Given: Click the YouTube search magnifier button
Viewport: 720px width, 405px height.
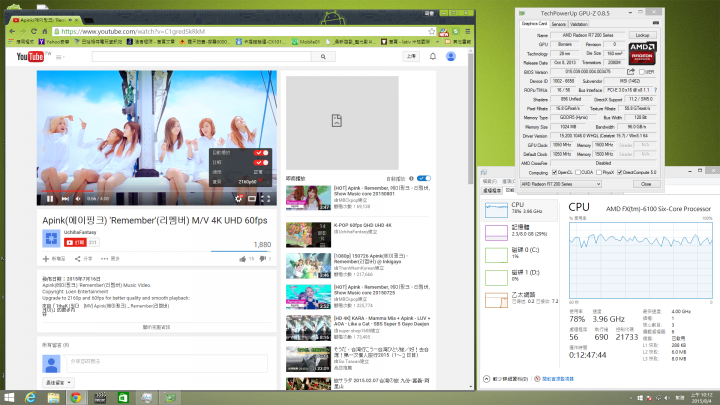Looking at the screenshot, I should click(323, 56).
